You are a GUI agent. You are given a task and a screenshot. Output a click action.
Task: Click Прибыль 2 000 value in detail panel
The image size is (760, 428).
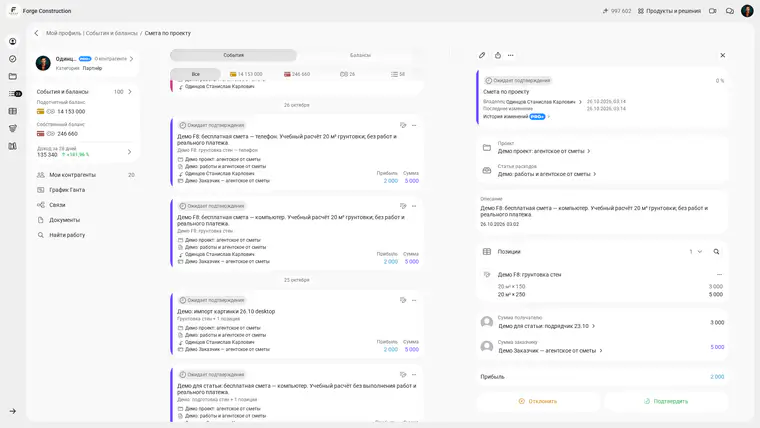point(717,377)
